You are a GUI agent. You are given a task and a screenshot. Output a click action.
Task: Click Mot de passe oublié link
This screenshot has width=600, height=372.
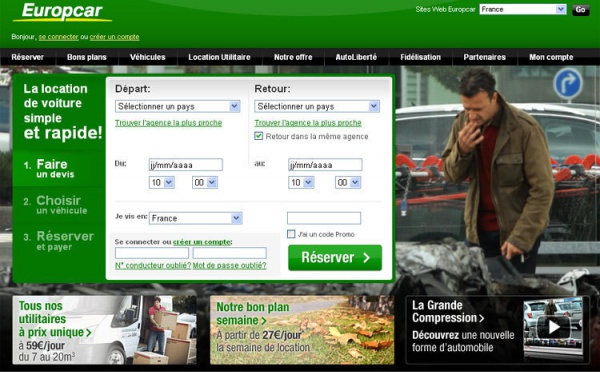click(x=229, y=265)
